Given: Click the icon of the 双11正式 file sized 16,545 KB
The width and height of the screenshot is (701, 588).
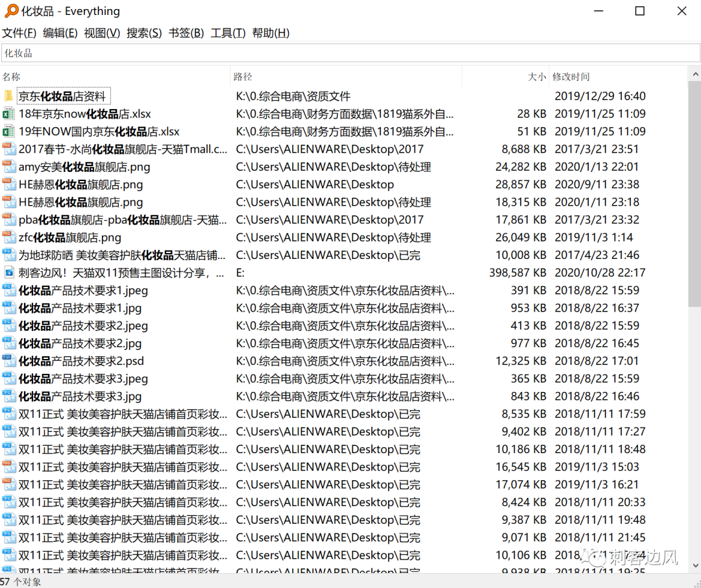Looking at the screenshot, I should pos(8,467).
